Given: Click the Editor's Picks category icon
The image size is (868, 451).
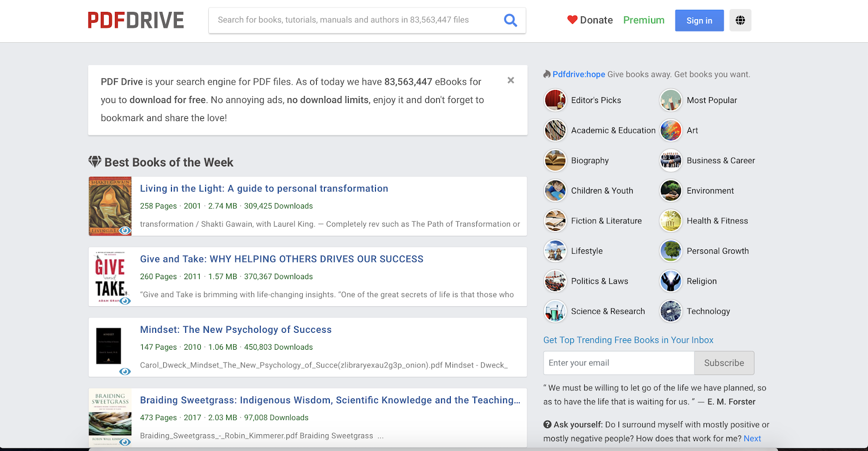Looking at the screenshot, I should tap(555, 100).
